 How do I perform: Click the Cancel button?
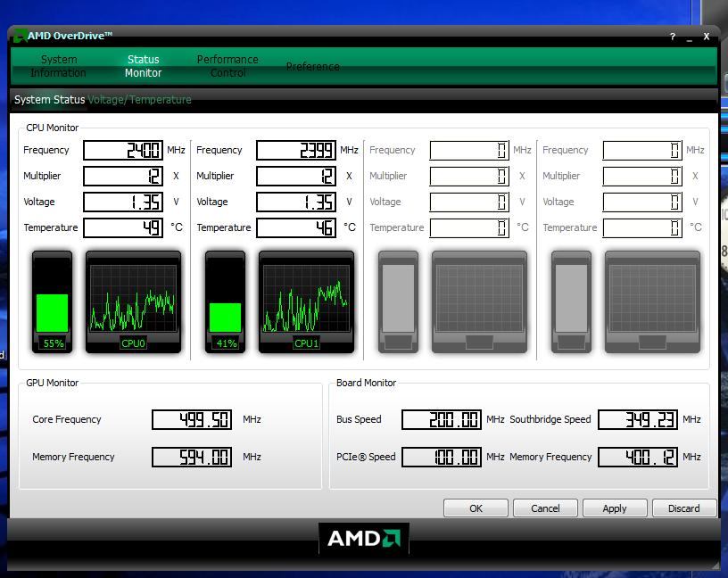[x=545, y=508]
